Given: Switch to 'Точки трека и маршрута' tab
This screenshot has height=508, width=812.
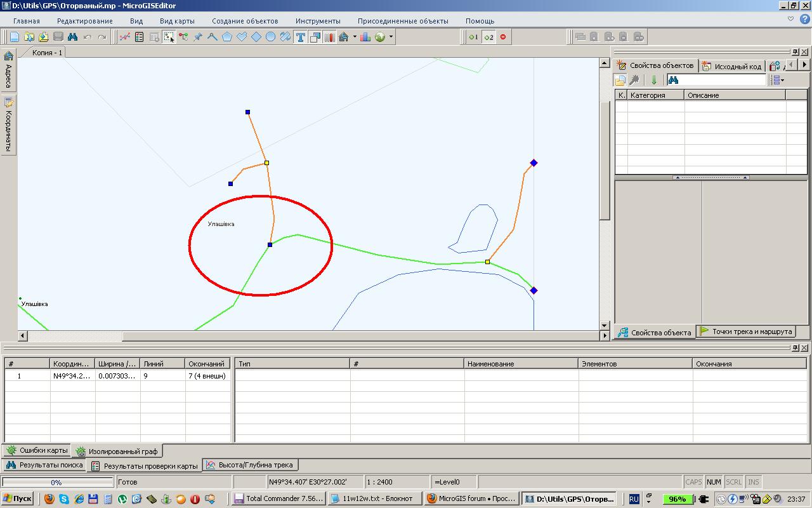Looking at the screenshot, I should click(746, 331).
